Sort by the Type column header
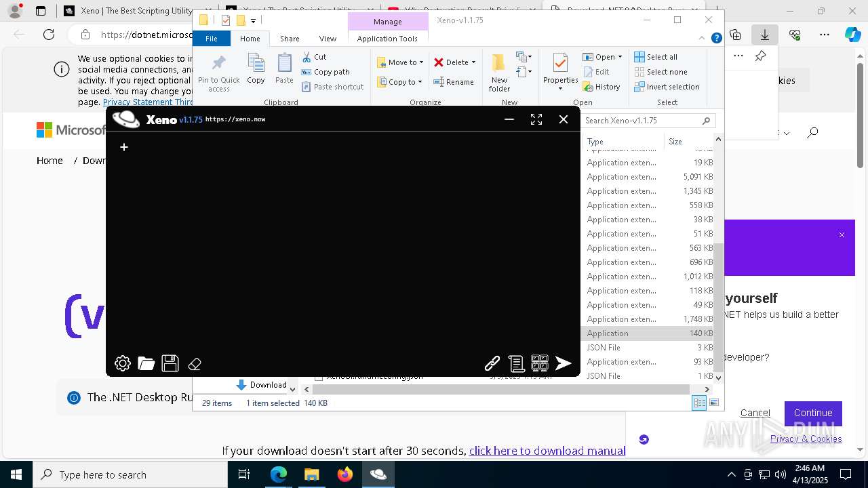 click(624, 142)
